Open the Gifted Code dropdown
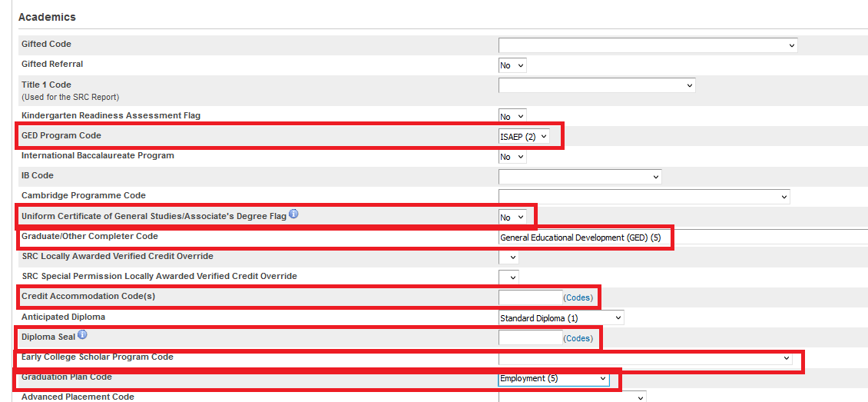The height and width of the screenshot is (402, 868). (x=648, y=45)
